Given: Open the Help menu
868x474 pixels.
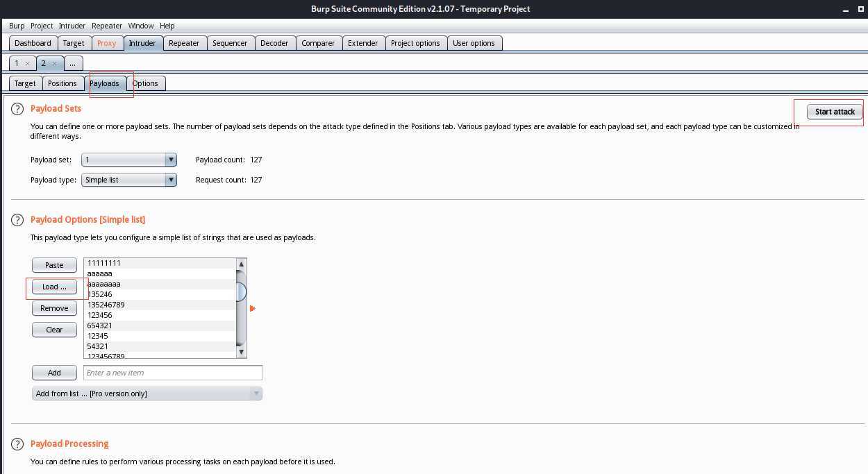Looking at the screenshot, I should coord(167,26).
